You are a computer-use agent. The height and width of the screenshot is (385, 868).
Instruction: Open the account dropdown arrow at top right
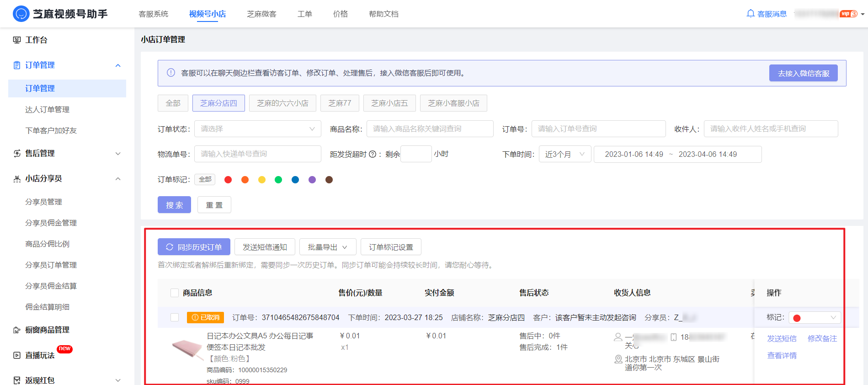pyautogui.click(x=863, y=14)
